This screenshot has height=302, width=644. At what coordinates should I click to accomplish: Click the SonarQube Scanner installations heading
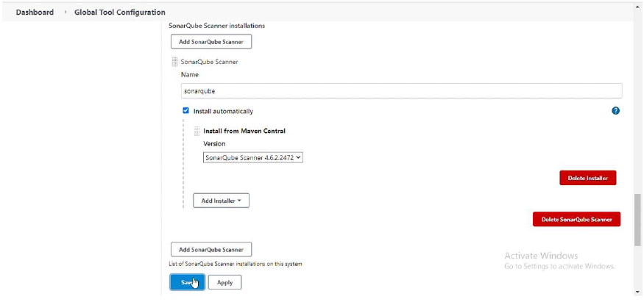click(217, 26)
